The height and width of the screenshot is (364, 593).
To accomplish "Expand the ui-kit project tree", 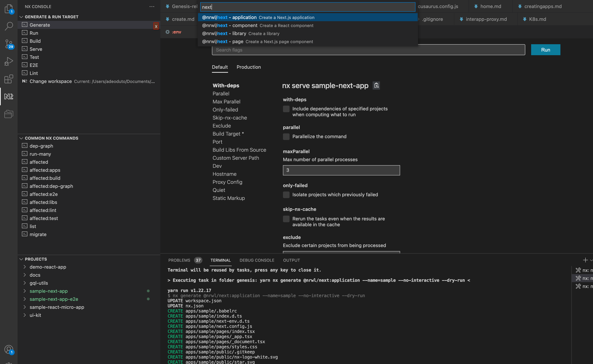I will point(24,314).
